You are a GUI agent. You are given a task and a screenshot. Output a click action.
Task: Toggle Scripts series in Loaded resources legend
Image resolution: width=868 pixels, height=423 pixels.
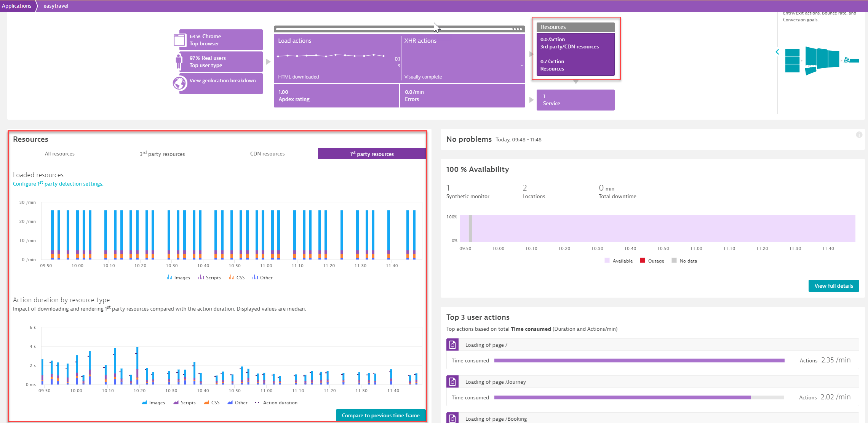pos(209,277)
